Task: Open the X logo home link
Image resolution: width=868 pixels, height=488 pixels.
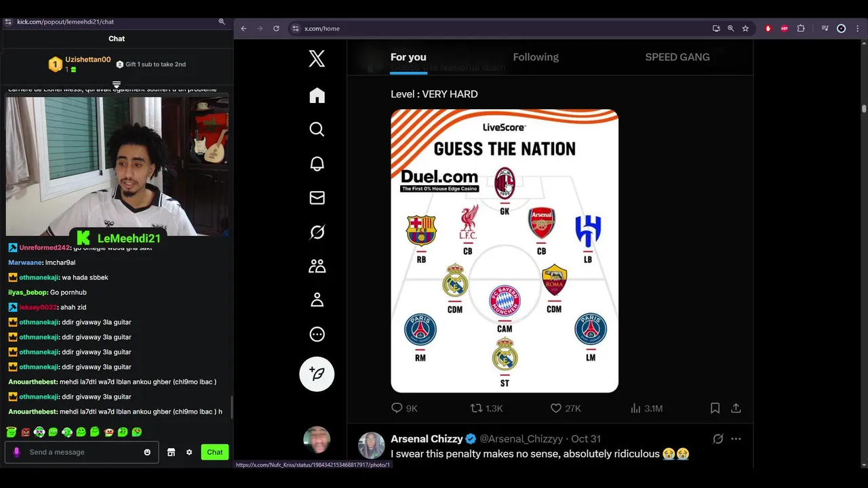Action: point(317,58)
